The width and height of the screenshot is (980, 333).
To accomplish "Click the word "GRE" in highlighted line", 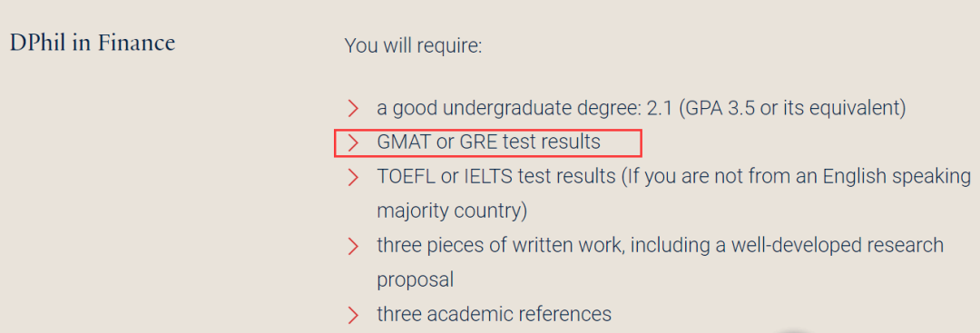I will click(481, 142).
